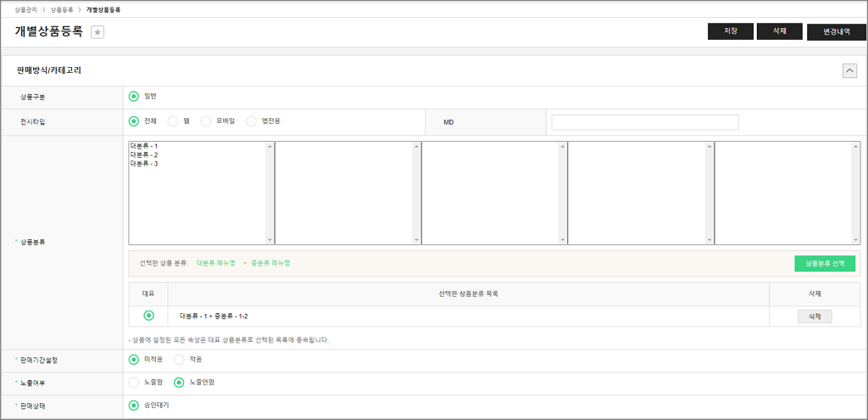
Task: Type in the MD input field
Action: point(644,122)
